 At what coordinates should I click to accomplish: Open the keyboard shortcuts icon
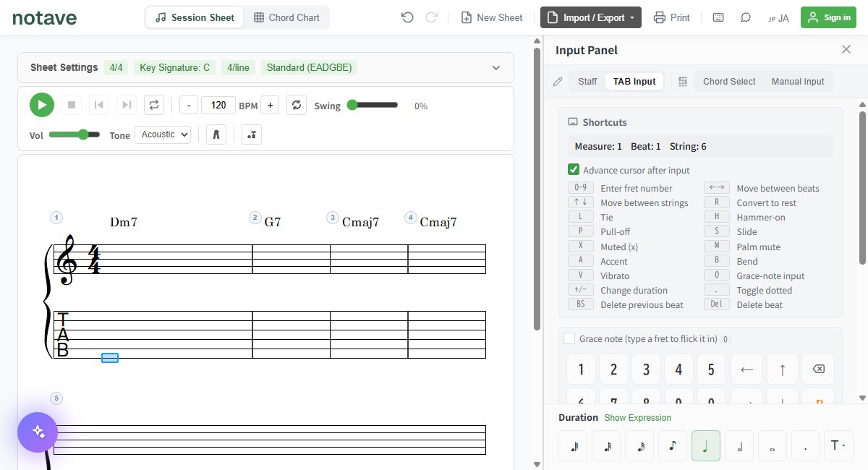pos(718,17)
